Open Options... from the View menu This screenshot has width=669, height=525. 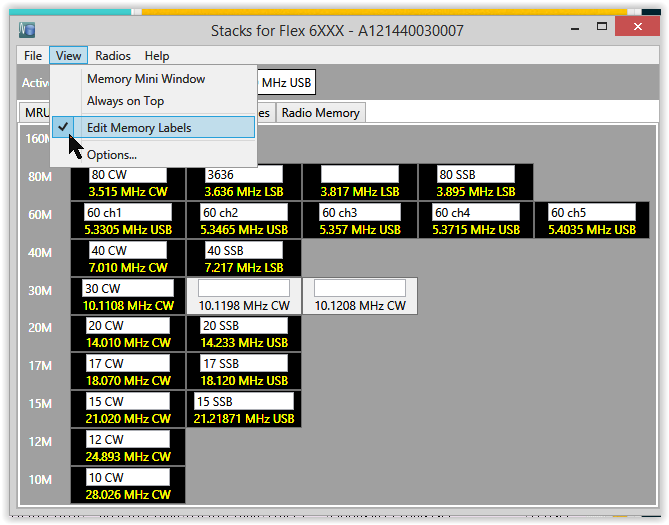[154, 155]
